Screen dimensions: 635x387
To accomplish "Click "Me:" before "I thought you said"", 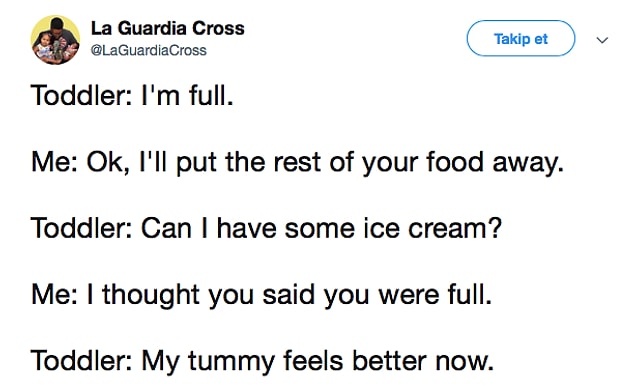I will [54, 294].
